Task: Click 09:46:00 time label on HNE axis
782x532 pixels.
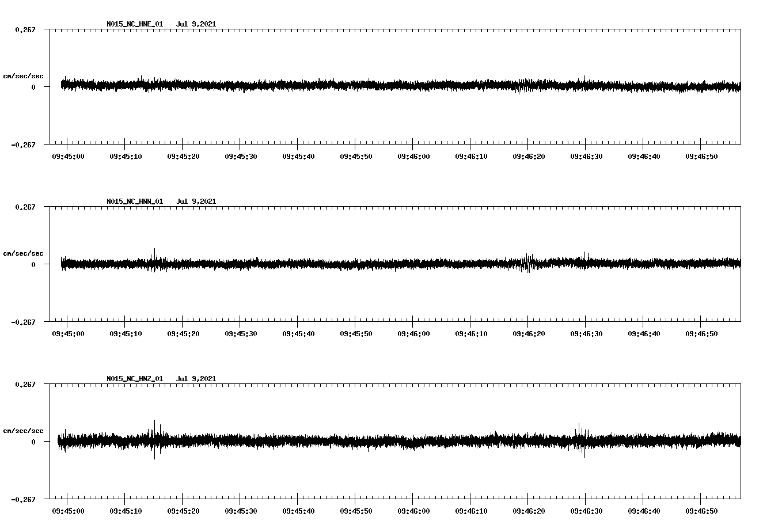Action: [x=413, y=156]
